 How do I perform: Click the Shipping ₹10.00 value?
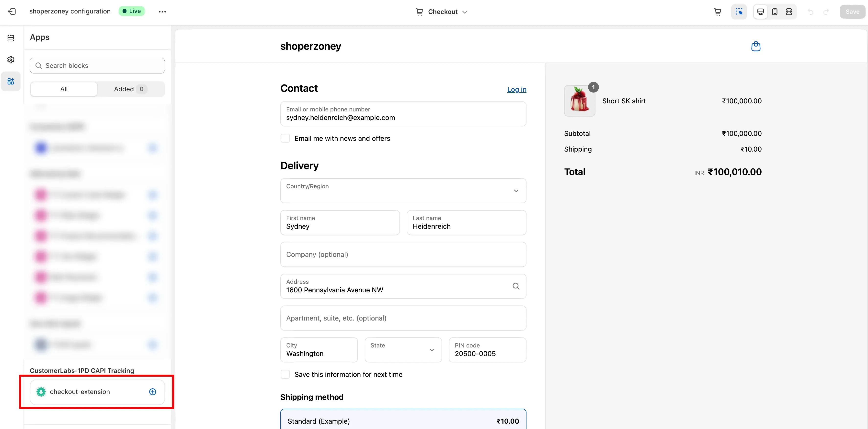751,149
